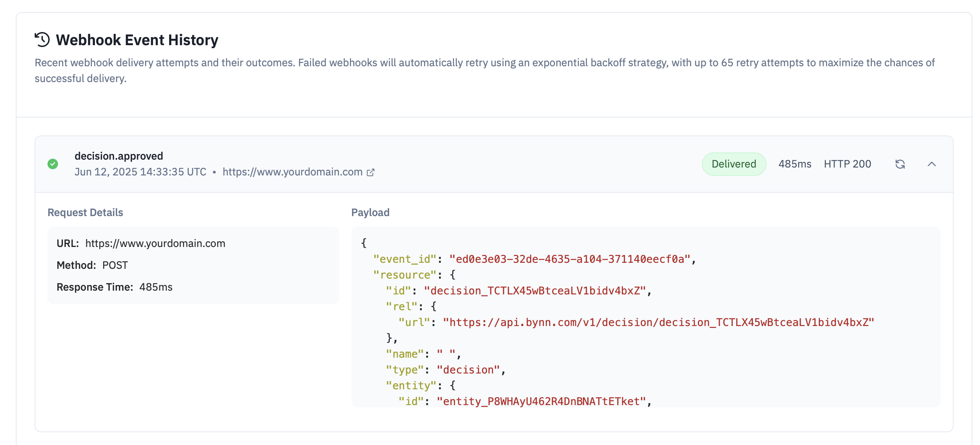980x445 pixels.
Task: Select the event_id value in the payload
Action: click(x=570, y=259)
